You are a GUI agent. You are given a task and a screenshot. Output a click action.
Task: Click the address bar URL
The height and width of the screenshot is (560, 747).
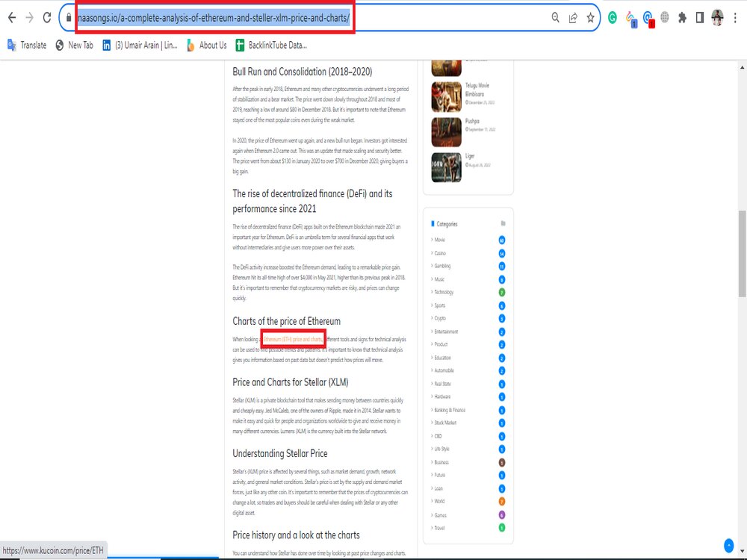214,18
